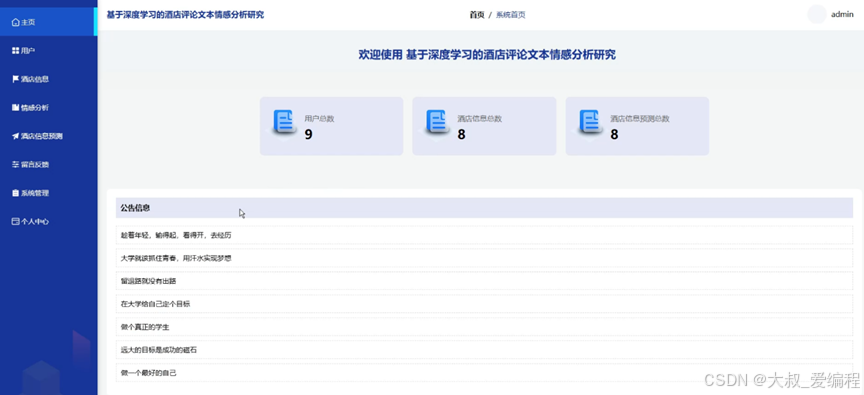This screenshot has height=395, width=864.
Task: Click the home icon beside 主页
Action: click(15, 22)
